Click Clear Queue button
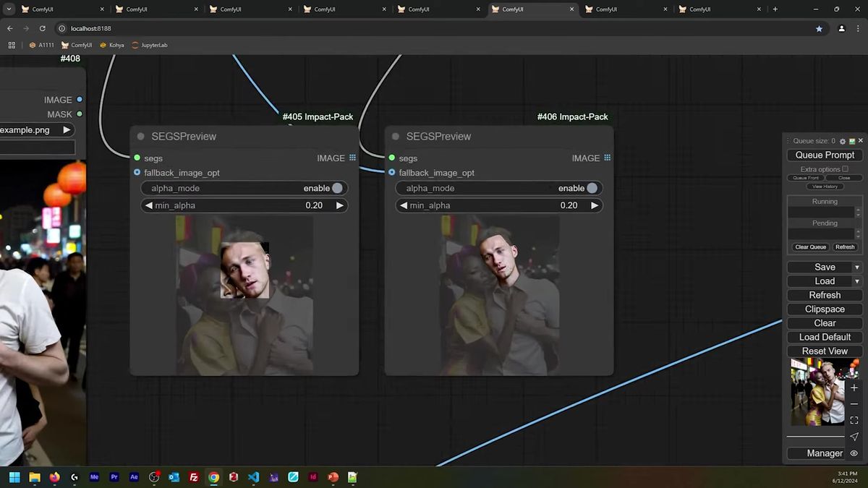The image size is (868, 488). (810, 247)
